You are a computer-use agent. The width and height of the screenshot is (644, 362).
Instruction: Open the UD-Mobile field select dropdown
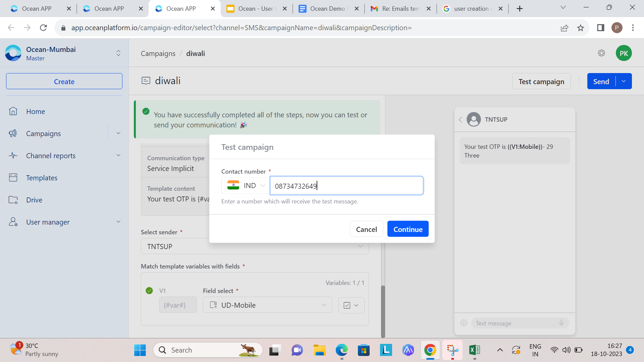point(267,305)
